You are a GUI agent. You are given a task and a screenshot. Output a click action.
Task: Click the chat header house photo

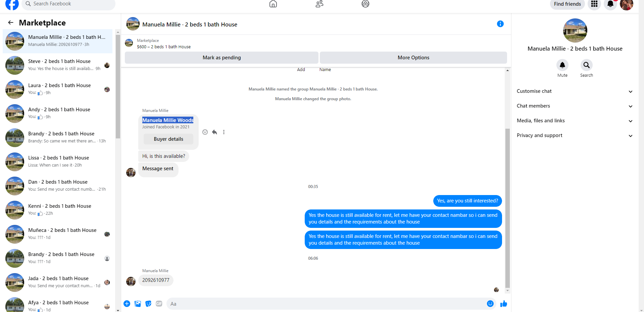133,24
